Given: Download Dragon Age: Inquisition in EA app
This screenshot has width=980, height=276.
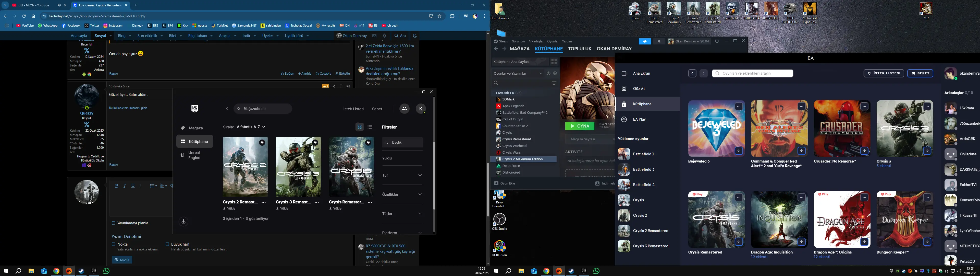Looking at the screenshot, I should [x=801, y=242].
